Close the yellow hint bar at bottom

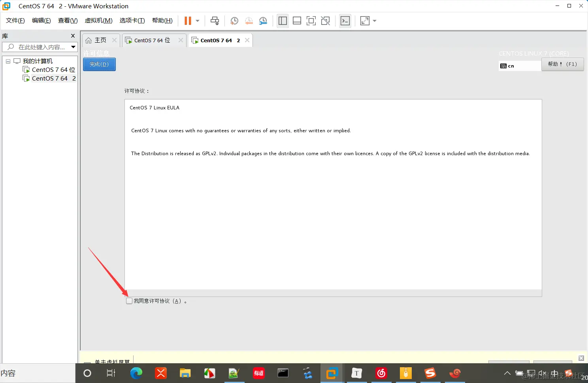[581, 358]
